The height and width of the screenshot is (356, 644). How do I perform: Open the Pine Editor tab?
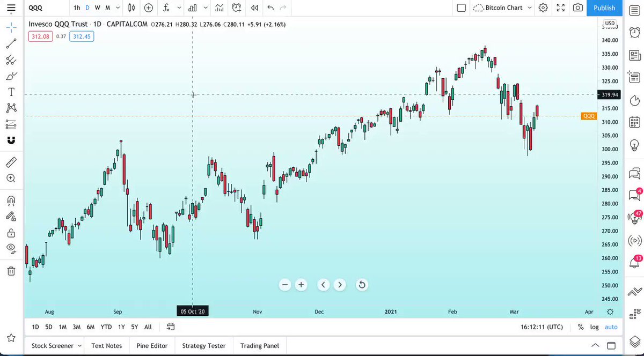click(x=152, y=346)
